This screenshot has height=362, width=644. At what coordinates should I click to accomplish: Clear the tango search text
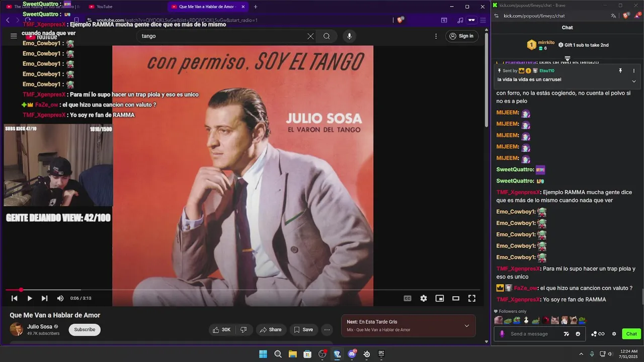(310, 36)
